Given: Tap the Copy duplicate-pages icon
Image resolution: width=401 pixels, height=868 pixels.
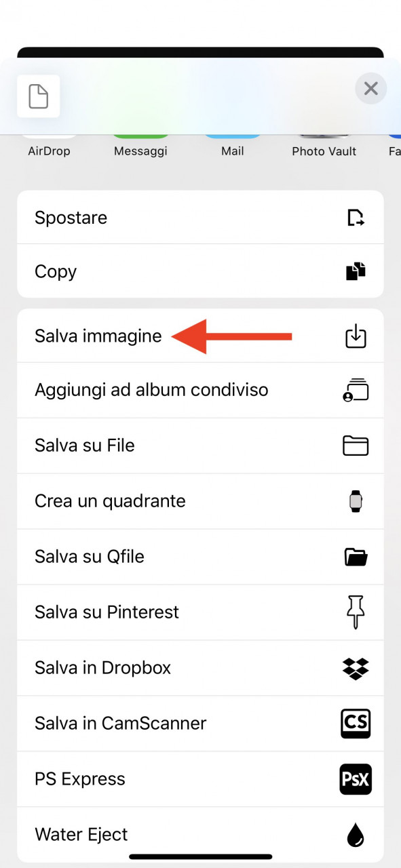Looking at the screenshot, I should 356,271.
